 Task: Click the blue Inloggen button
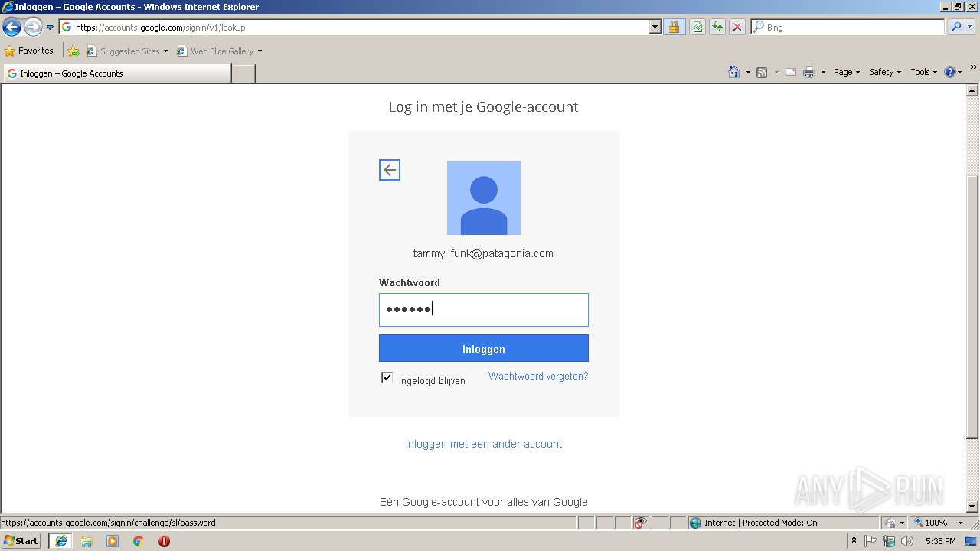click(484, 348)
